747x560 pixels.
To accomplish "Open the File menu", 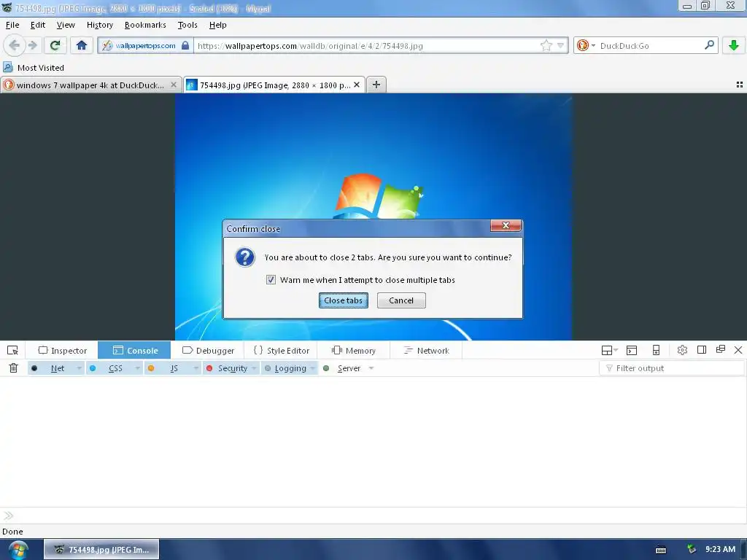I will (x=12, y=25).
